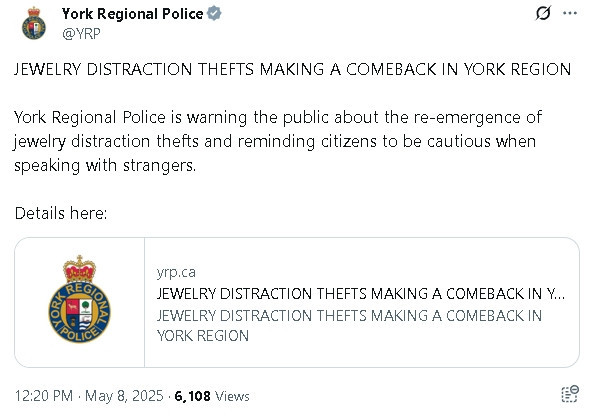Image resolution: width=593 pixels, height=419 pixels.
Task: Click the post headline text in caps
Action: coord(292,70)
